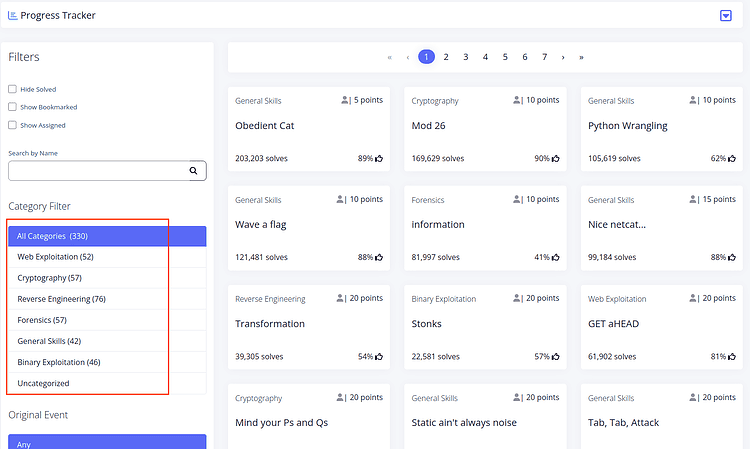Click the person icon on Wave a flag card
This screenshot has width=750, height=449.
340,199
